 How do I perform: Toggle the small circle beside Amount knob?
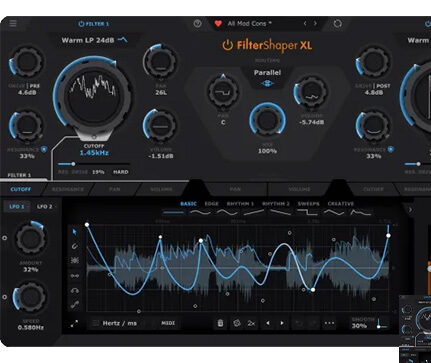(x=4, y=238)
